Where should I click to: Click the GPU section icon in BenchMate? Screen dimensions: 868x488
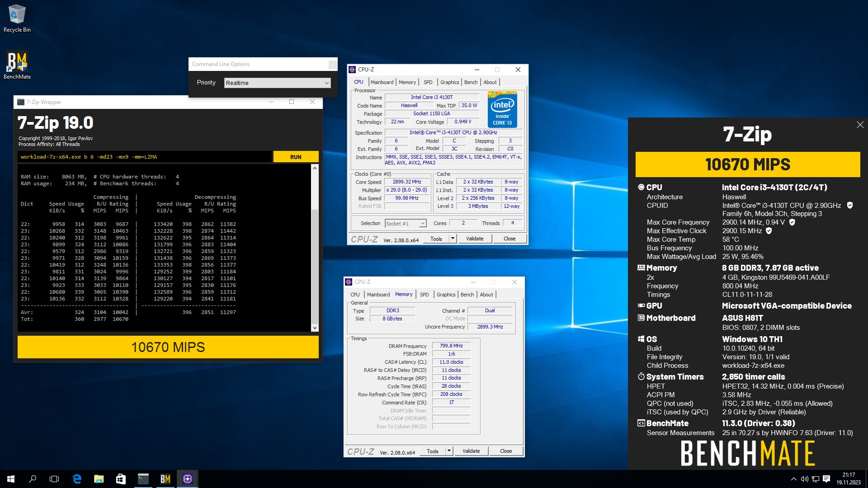[x=641, y=306]
